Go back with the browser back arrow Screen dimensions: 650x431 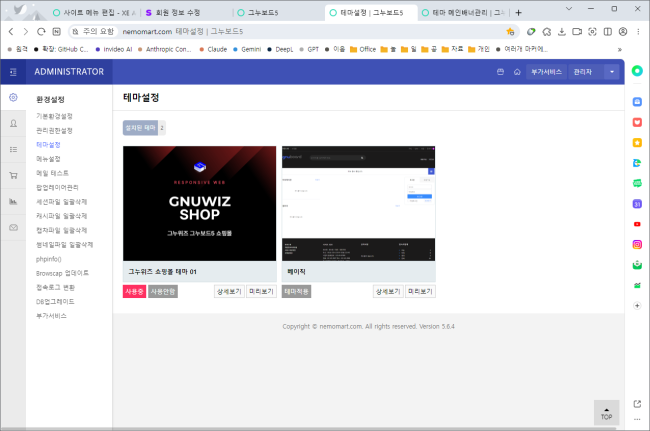tap(11, 31)
